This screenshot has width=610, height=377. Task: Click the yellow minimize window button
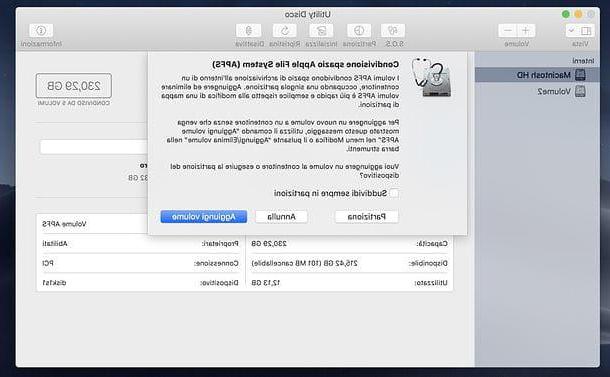578,14
